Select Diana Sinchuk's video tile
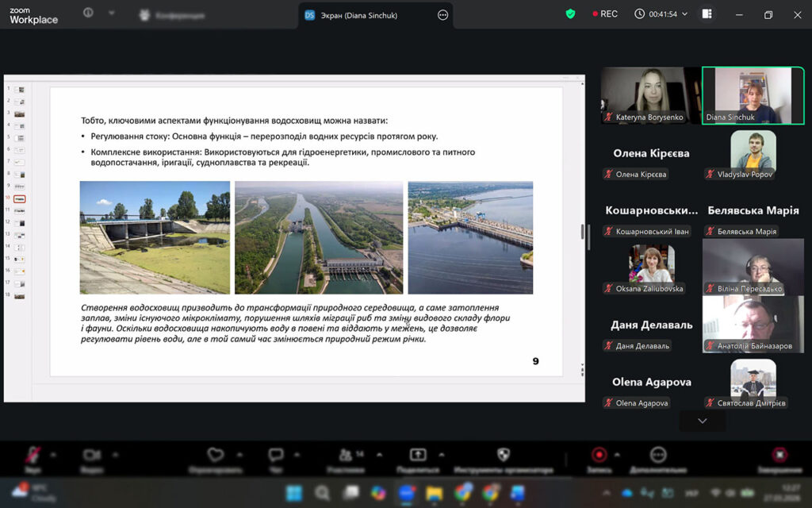This screenshot has width=812, height=508. click(x=753, y=94)
